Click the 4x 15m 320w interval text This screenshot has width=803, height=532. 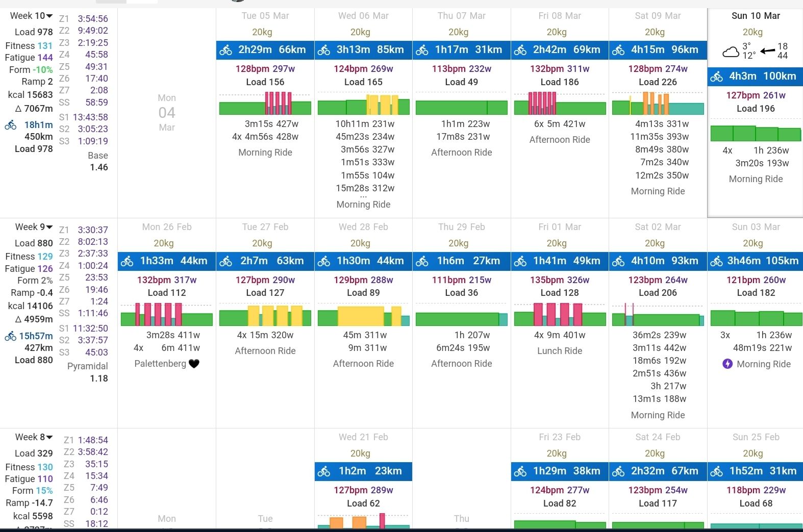click(265, 335)
